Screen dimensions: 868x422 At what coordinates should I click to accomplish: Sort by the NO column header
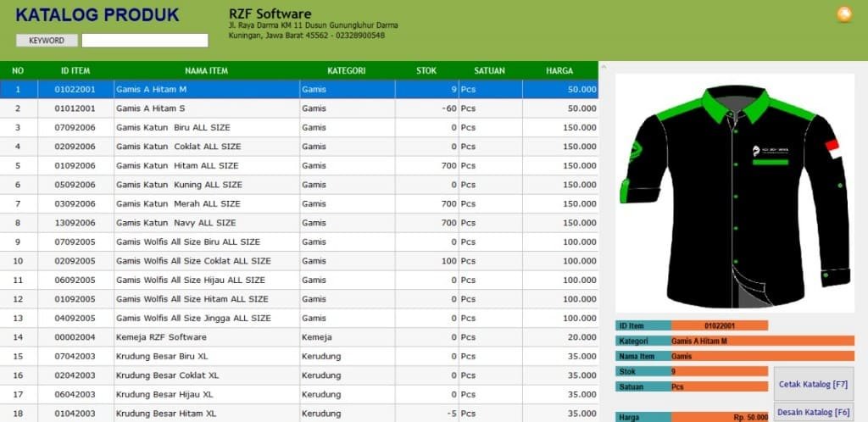point(19,71)
